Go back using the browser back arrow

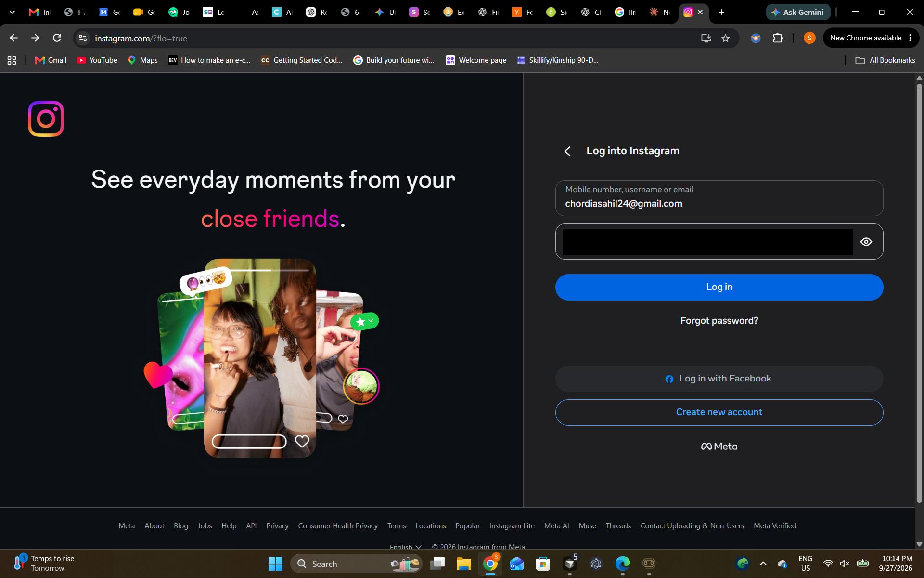coord(13,38)
